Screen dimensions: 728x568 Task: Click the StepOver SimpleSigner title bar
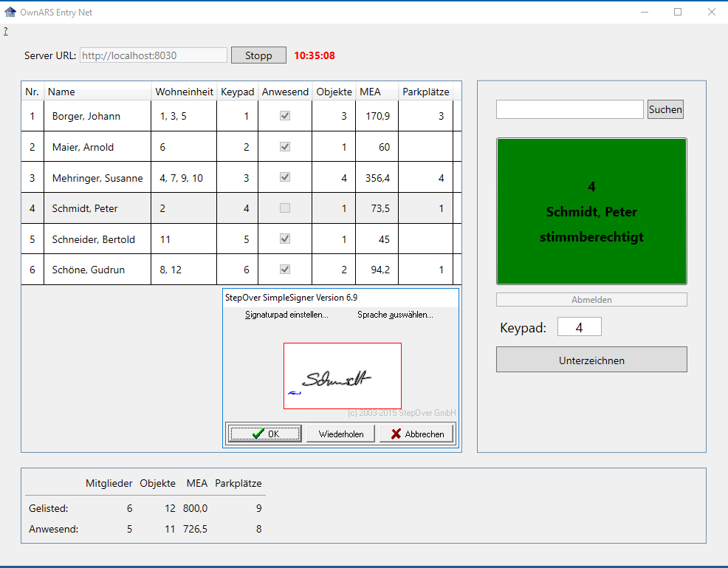click(x=341, y=298)
